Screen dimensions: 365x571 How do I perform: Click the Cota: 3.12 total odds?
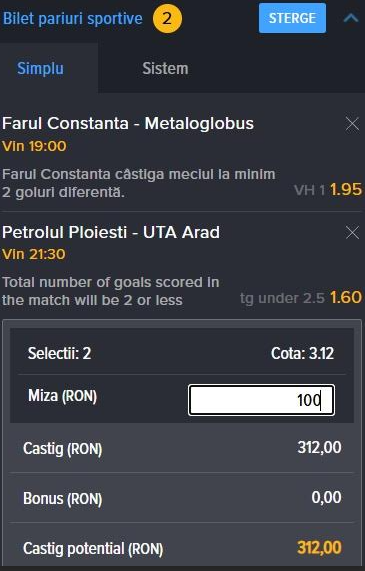pos(302,353)
